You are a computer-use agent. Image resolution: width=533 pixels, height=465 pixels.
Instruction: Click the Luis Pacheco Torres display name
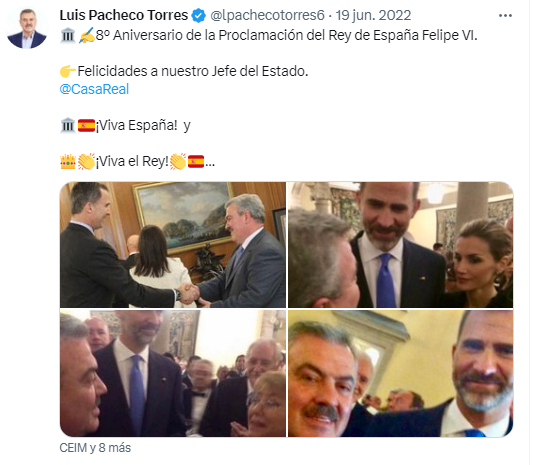(x=124, y=16)
